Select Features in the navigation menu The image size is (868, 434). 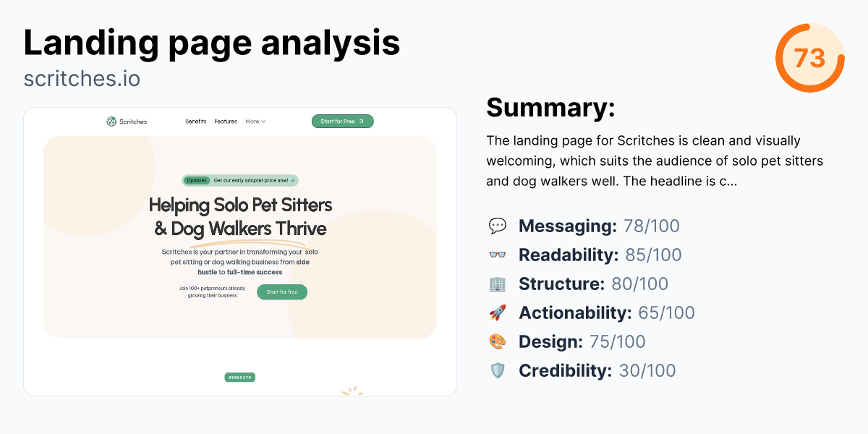click(x=226, y=121)
